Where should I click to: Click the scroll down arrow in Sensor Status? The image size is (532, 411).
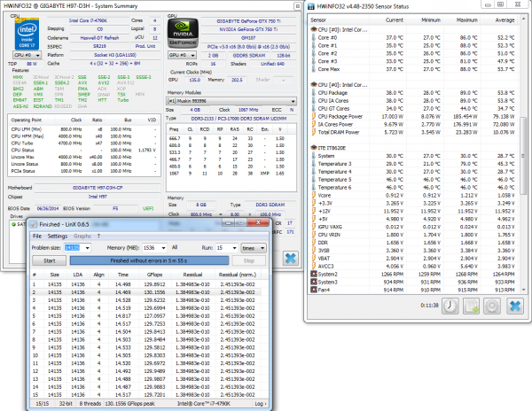click(x=523, y=290)
